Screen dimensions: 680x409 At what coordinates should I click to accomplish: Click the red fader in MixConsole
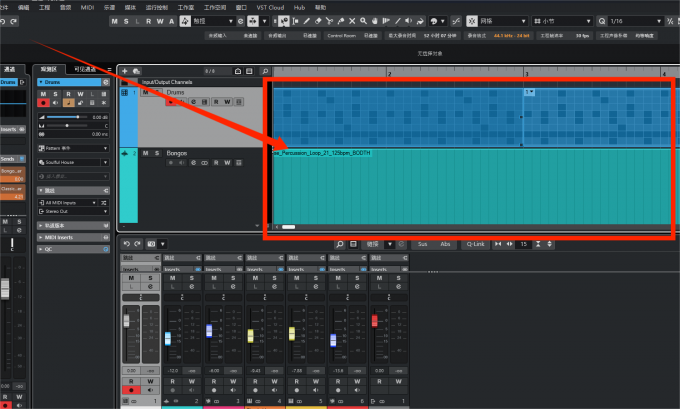pyautogui.click(x=375, y=321)
